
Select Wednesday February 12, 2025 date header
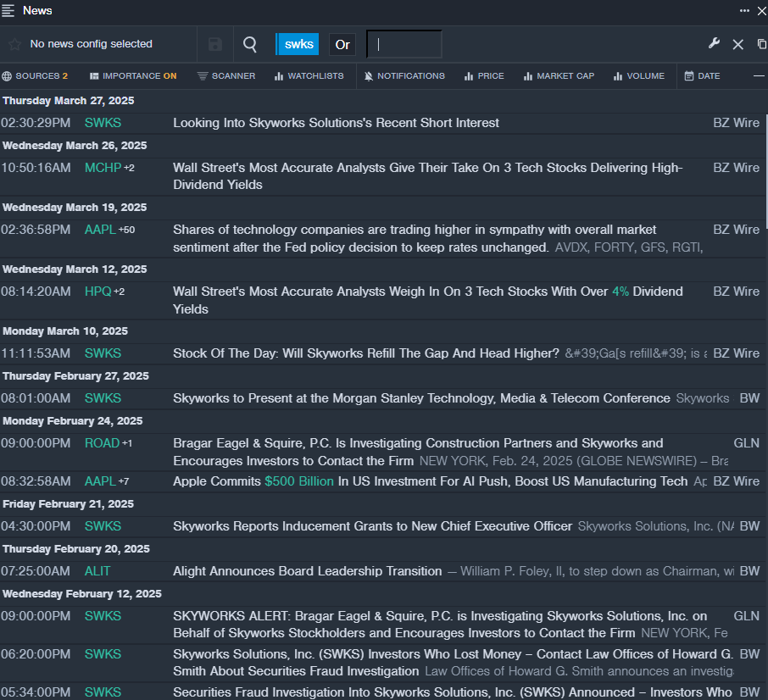point(81,594)
